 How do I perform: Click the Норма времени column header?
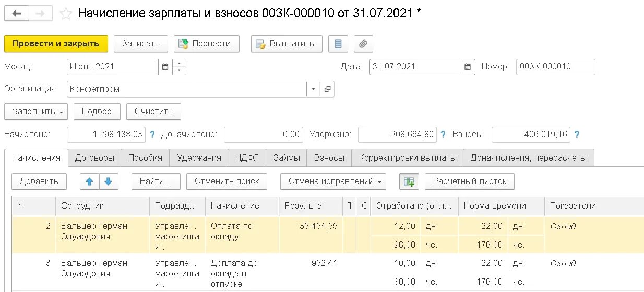pyautogui.click(x=501, y=206)
